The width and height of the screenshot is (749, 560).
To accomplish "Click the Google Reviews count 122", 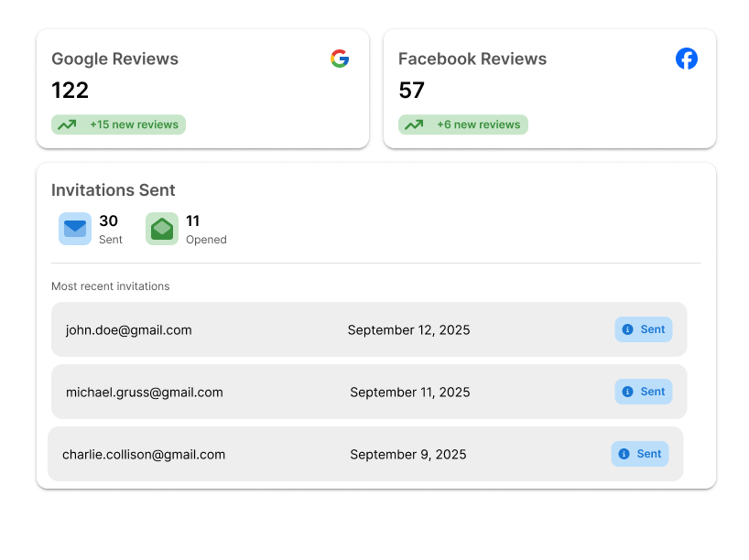I will (x=70, y=91).
